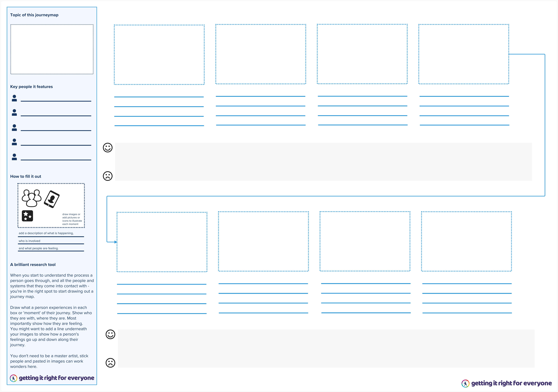Click the paragraph starting 'When you start to understand'

point(52,286)
